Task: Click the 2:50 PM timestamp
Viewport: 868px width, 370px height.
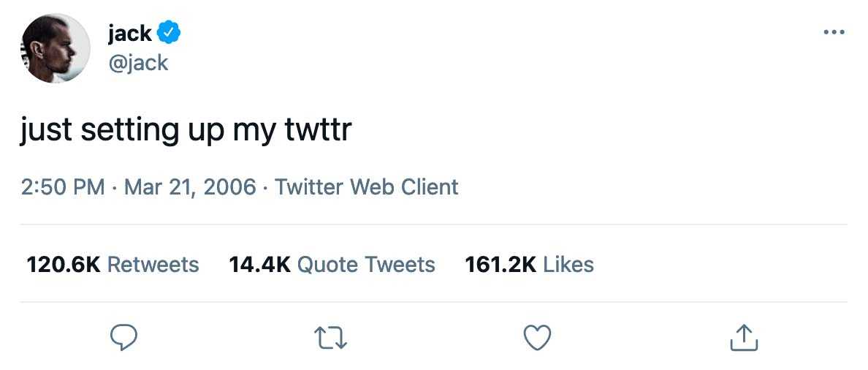Action: pos(63,187)
